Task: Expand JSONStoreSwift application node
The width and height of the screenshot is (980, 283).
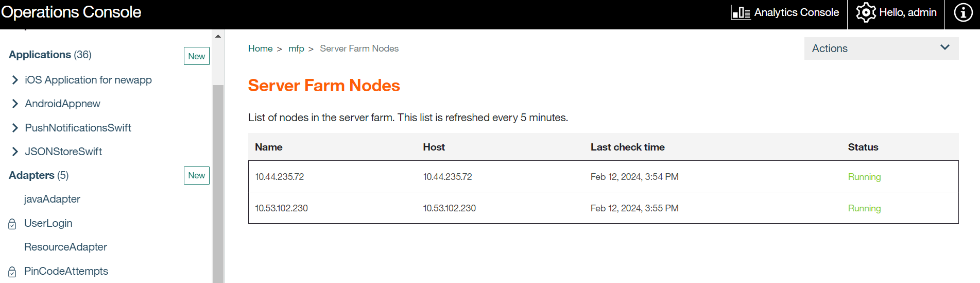Action: [15, 152]
